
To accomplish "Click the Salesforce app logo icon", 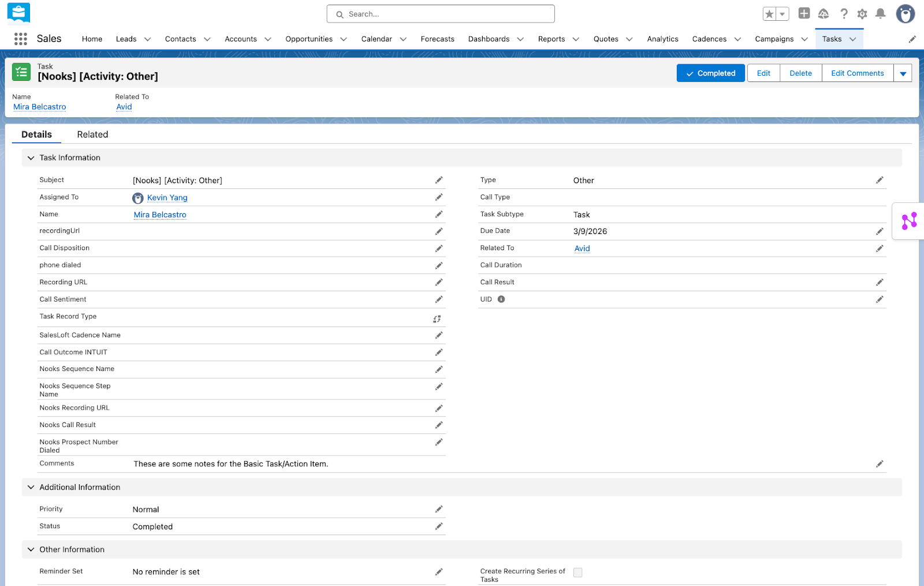I will click(18, 13).
